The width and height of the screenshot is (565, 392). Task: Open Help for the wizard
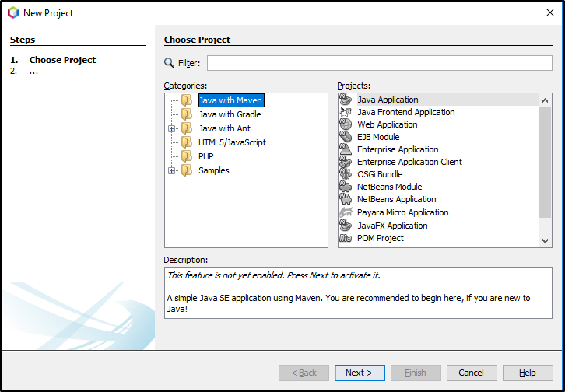(528, 373)
